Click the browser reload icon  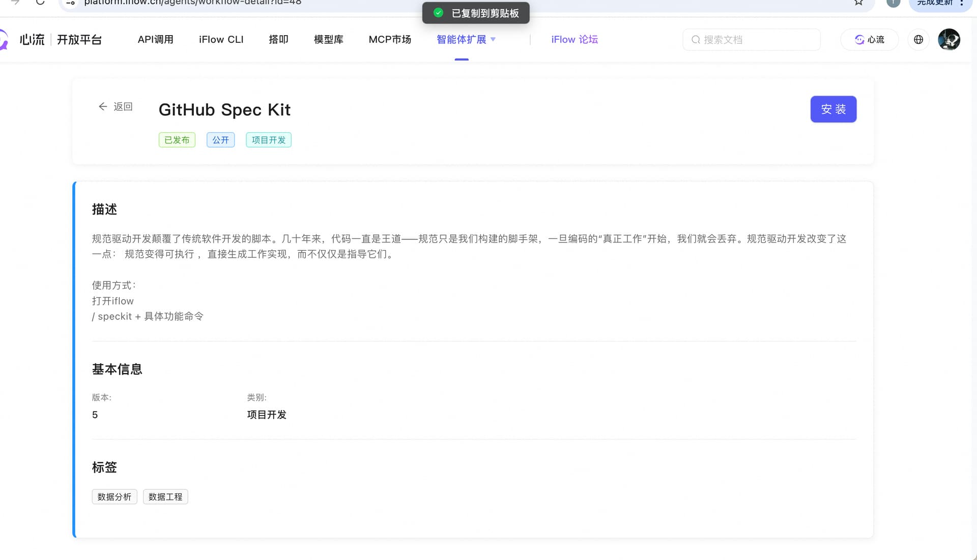[x=40, y=3]
